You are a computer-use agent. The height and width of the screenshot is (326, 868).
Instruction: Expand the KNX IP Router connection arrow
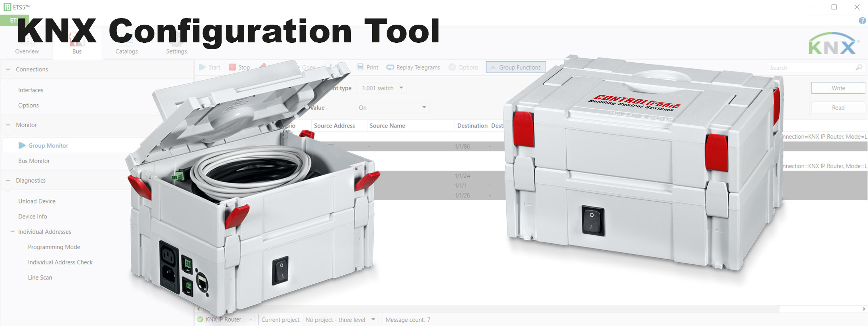pos(250,319)
